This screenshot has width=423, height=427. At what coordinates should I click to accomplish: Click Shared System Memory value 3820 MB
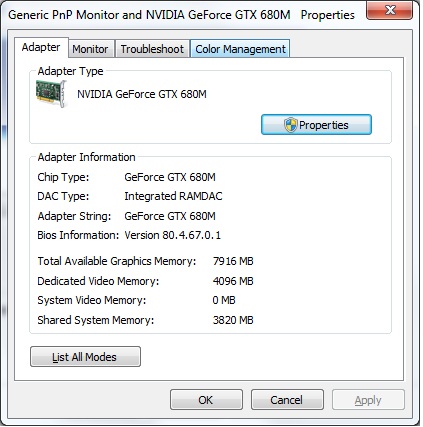[233, 320]
